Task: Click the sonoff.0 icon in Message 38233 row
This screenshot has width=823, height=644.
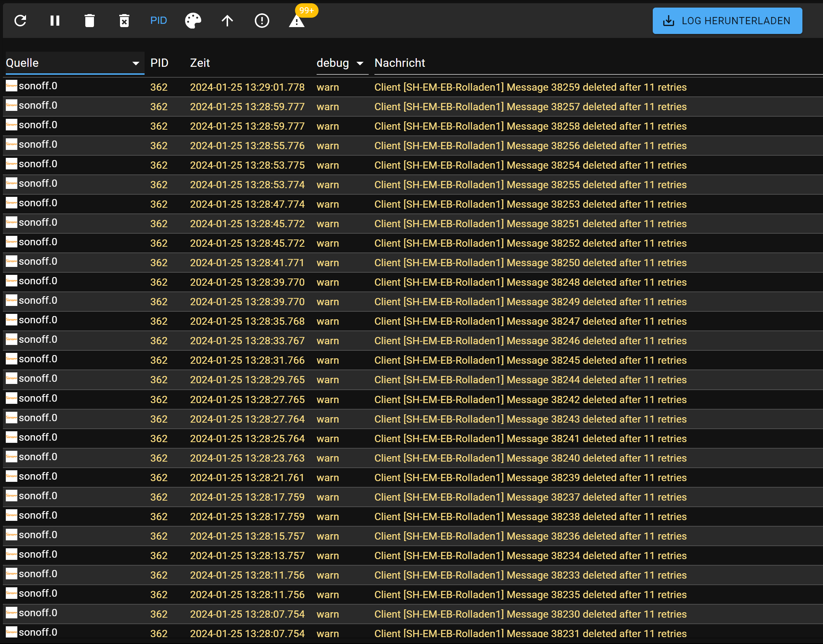Action: point(11,574)
